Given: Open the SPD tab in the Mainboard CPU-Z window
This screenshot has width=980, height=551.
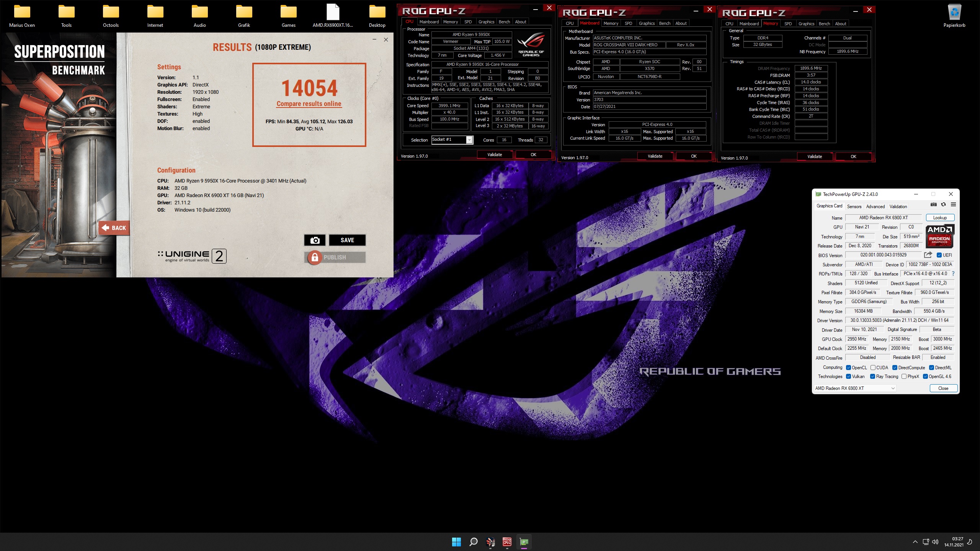Looking at the screenshot, I should (x=628, y=23).
